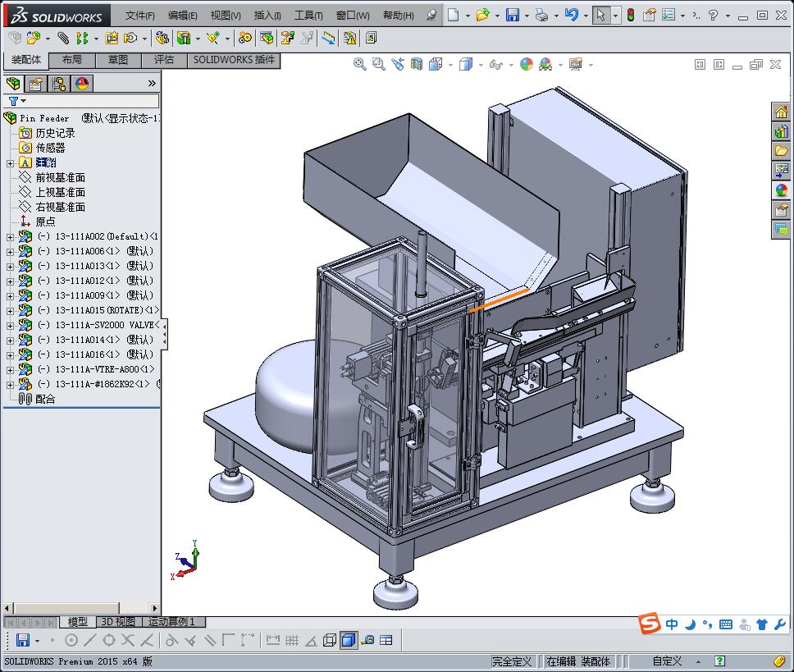Click the Zoom to Area icon

click(379, 64)
